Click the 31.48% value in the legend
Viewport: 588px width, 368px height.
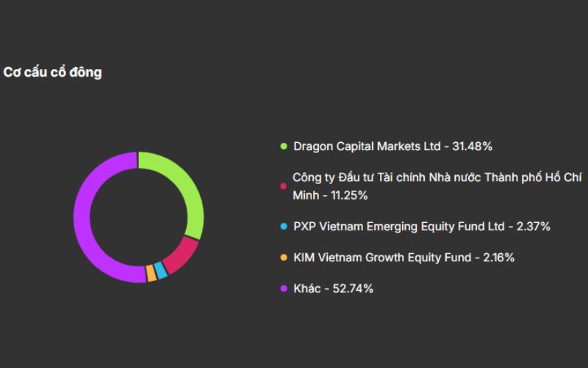(473, 146)
